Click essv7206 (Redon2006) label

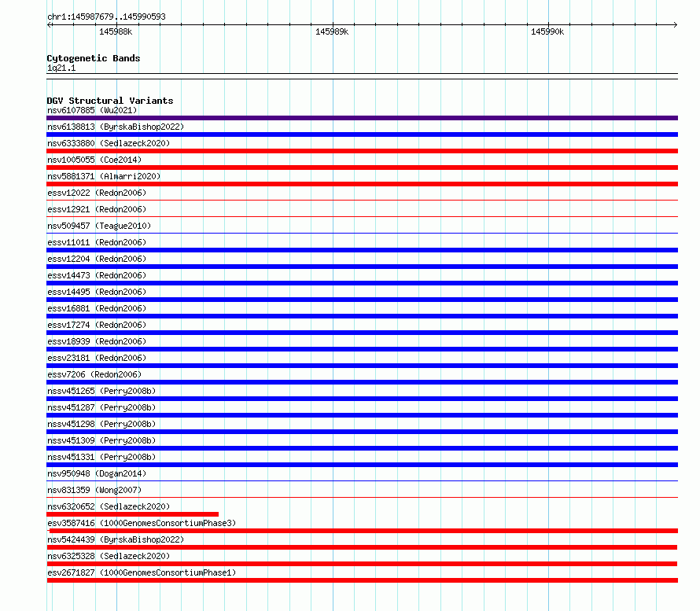coord(94,374)
